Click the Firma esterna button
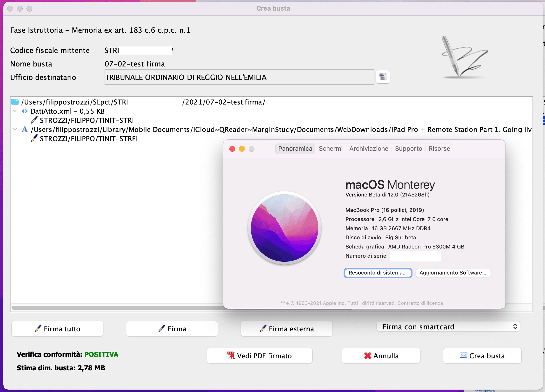545x392 pixels. point(287,329)
